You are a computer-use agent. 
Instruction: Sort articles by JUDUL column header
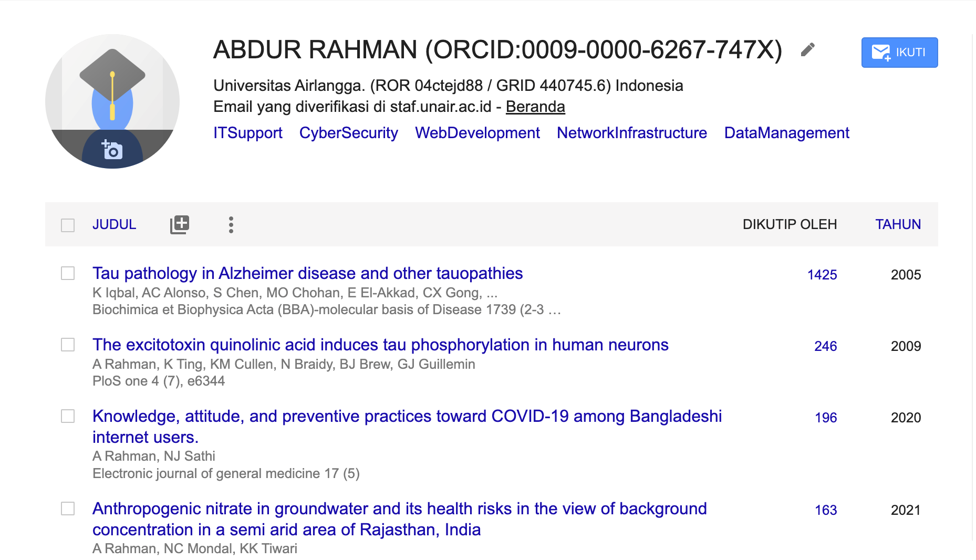pyautogui.click(x=114, y=225)
